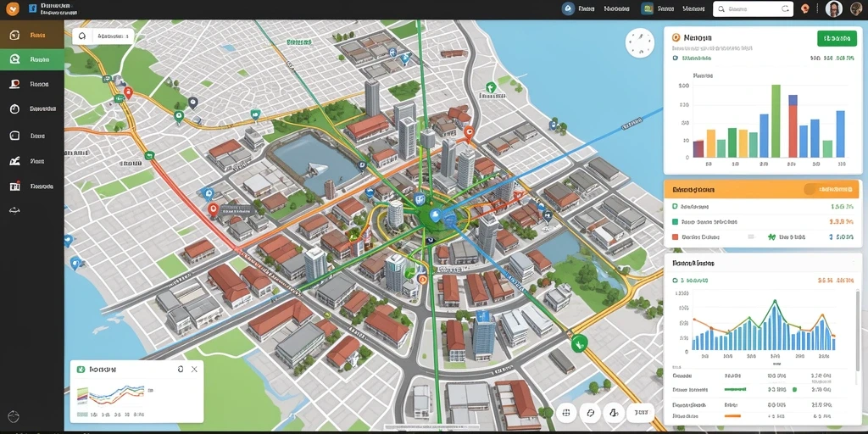The width and height of the screenshot is (868, 434).
Task: Click the green button in bar chart panel
Action: pos(837,38)
